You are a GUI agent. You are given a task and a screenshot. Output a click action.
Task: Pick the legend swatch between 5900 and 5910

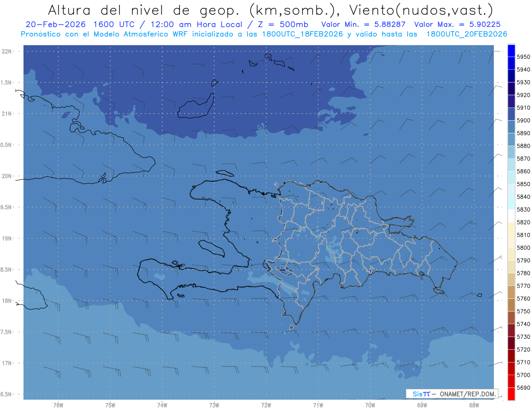[x=511, y=114]
